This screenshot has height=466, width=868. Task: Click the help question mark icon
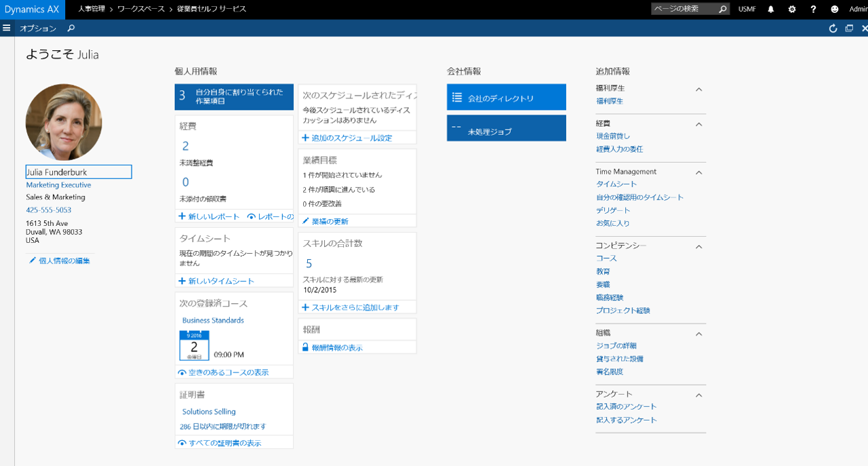coord(813,9)
